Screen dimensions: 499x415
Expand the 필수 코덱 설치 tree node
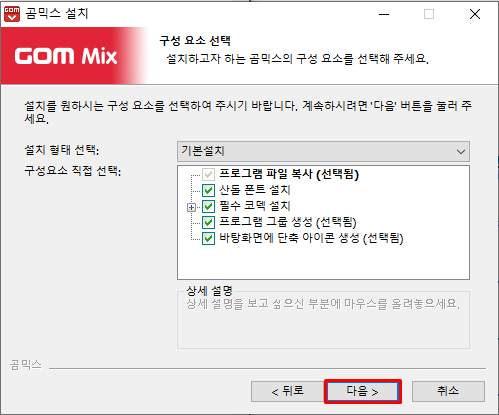click(191, 208)
